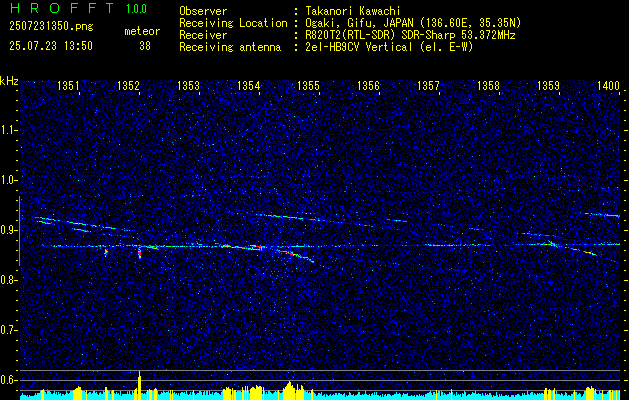Click the 0.7 kHz axis label
Image resolution: width=629 pixels, height=400 pixels.
tap(8, 330)
